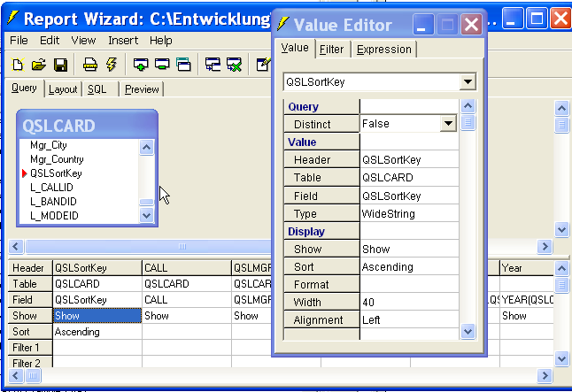This screenshot has height=392, width=572.
Task: Click the printer icon in the toolbar
Action: (89, 64)
